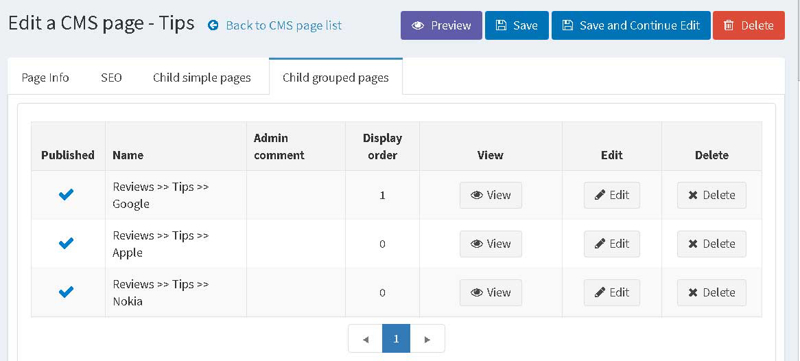Image resolution: width=800 pixels, height=361 pixels.
Task: Delete the Google child page row
Action: pyautogui.click(x=712, y=195)
